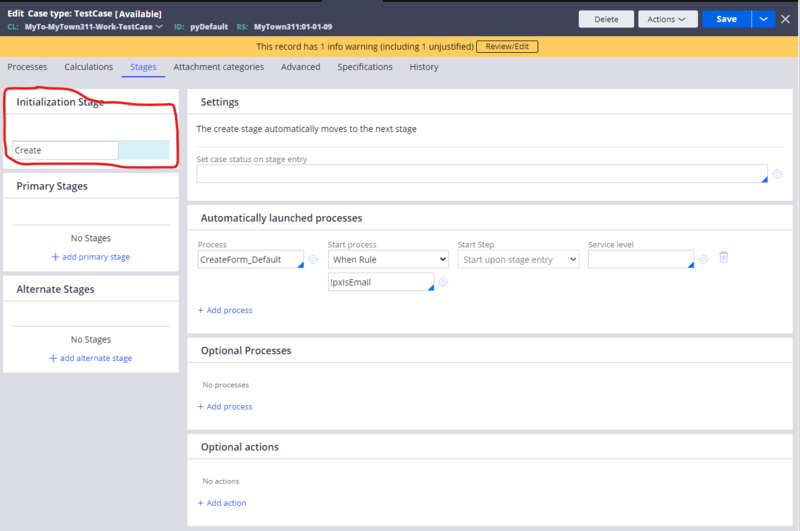Image resolution: width=800 pixels, height=531 pixels.
Task: Save the case type
Action: 727,19
